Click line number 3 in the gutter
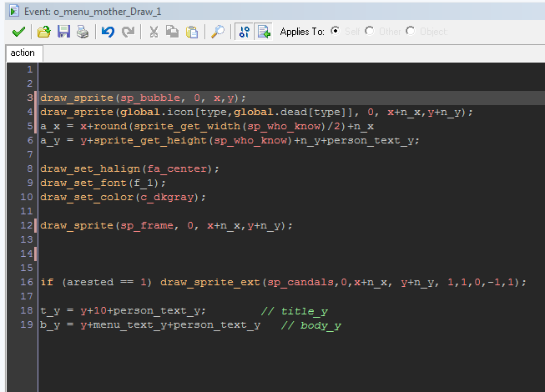Viewport: 545px width, 392px height. pyautogui.click(x=30, y=98)
